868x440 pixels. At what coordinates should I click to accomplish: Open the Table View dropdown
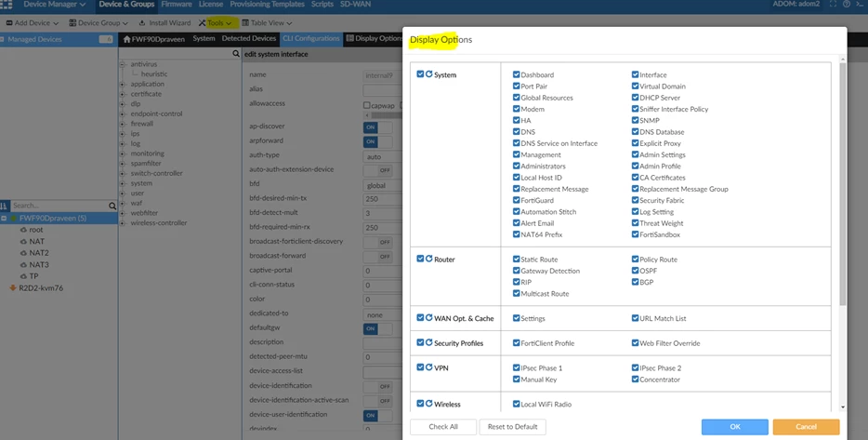point(267,22)
